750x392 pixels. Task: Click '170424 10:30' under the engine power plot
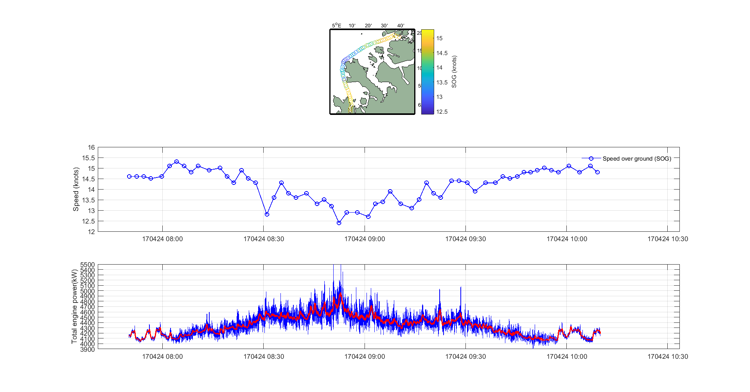668,356
